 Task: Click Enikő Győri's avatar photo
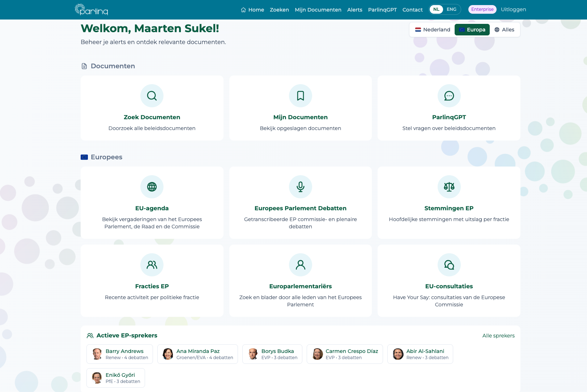[97, 378]
